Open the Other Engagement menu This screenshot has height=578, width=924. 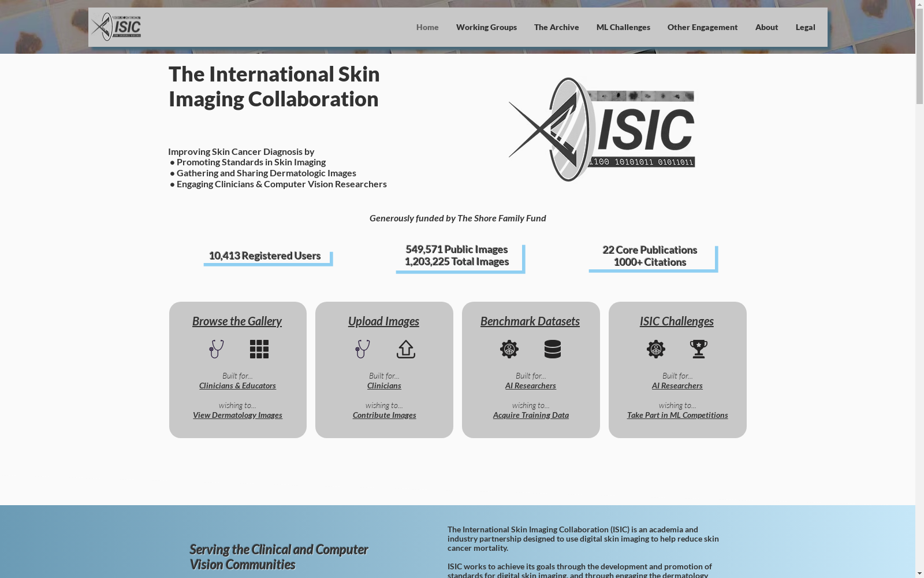(702, 27)
